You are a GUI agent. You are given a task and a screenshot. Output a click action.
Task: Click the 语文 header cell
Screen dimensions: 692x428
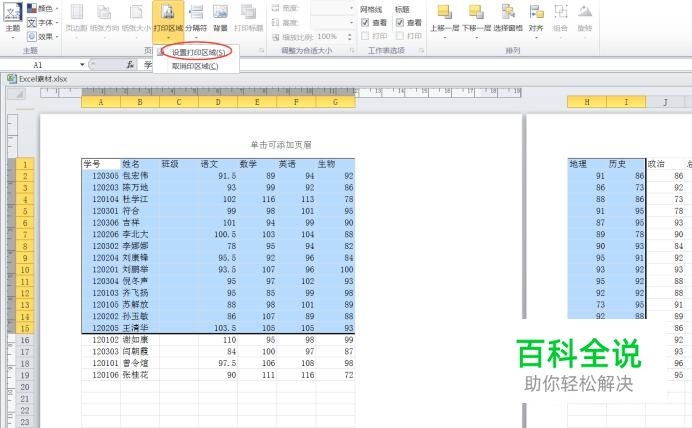218,164
